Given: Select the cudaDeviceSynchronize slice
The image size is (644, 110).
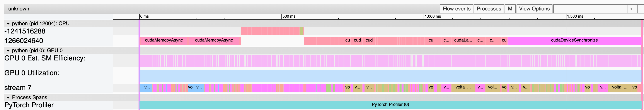Looking at the screenshot, I should coord(574,40).
